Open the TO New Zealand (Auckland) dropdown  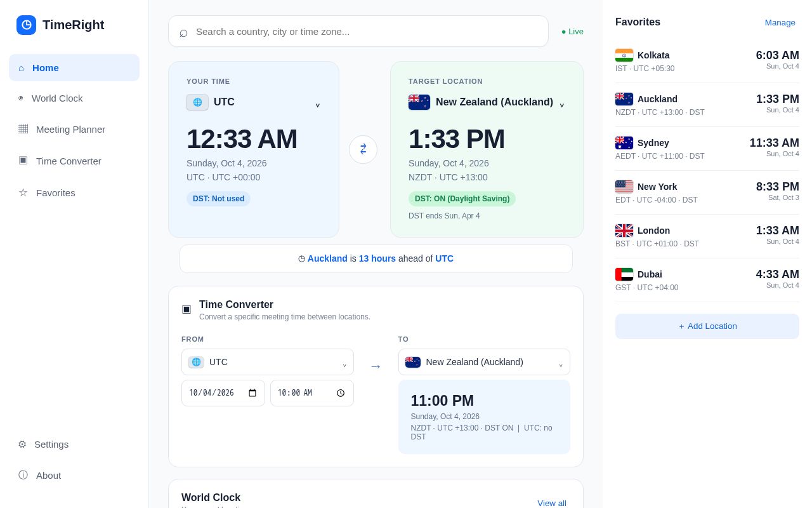[484, 362]
